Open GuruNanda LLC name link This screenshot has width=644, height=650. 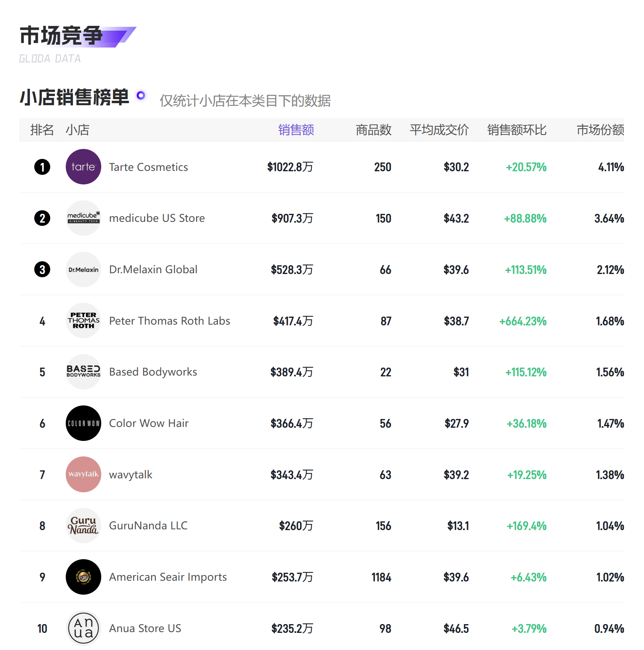(148, 526)
